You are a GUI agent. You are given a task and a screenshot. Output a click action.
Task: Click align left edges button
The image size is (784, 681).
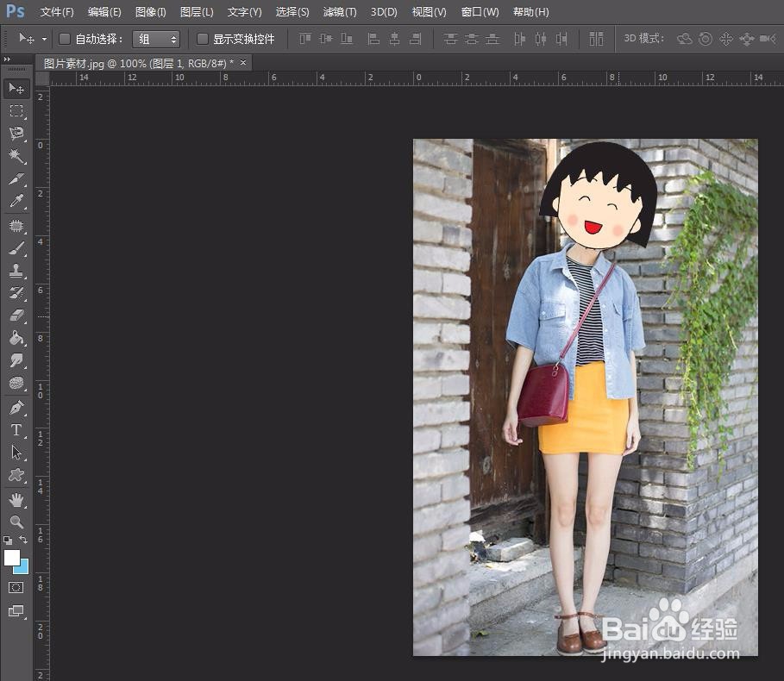373,39
